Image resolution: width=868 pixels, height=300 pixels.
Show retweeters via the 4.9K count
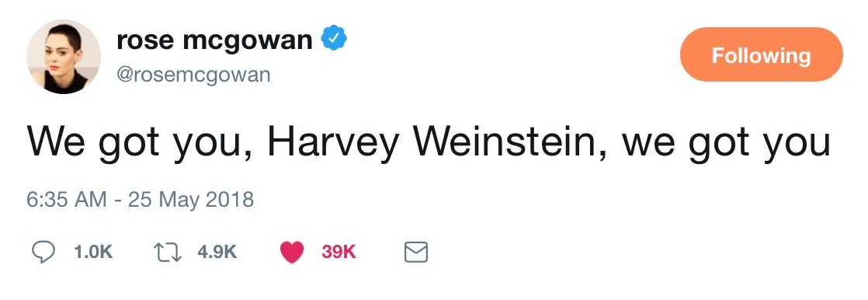click(x=217, y=253)
